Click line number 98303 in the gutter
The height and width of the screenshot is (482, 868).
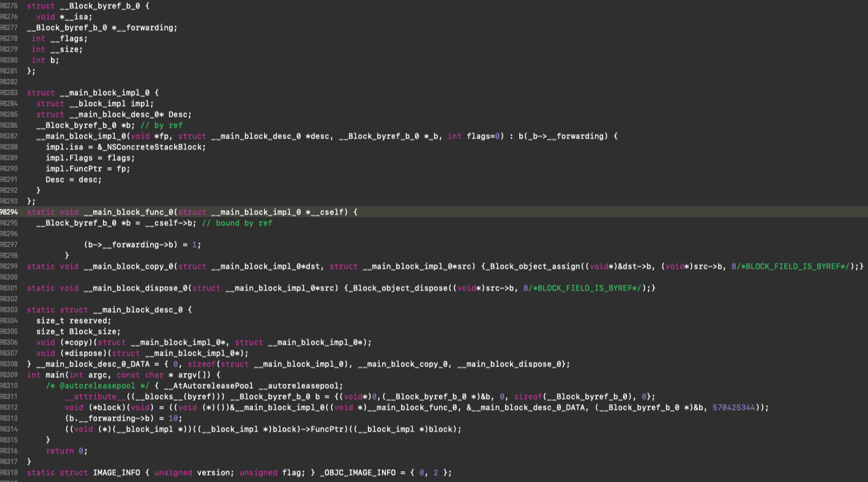[9, 310]
